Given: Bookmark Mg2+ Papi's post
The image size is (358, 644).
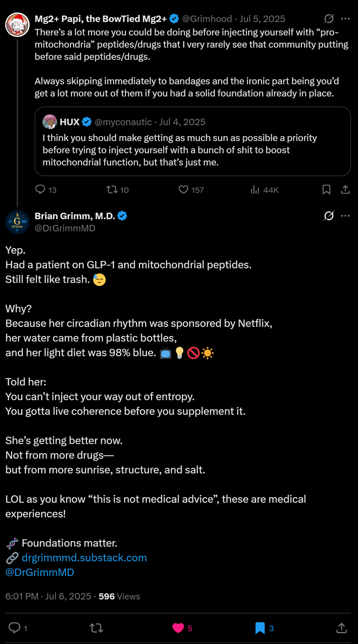Looking at the screenshot, I should (326, 190).
